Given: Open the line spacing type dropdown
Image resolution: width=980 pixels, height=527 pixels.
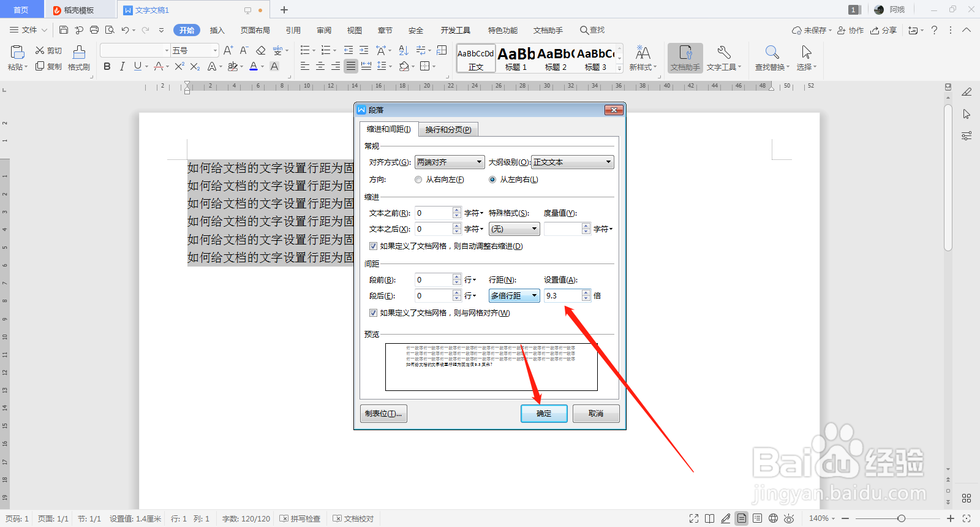Looking at the screenshot, I should (x=514, y=295).
